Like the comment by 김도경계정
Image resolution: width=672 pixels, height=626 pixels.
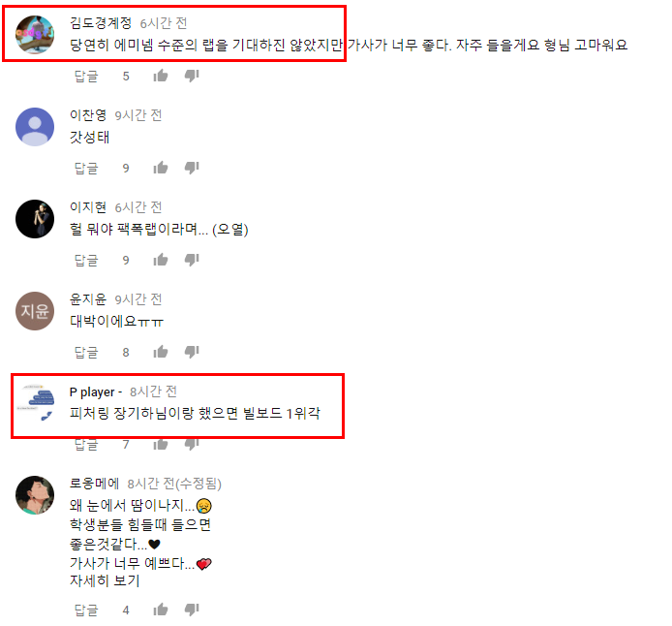[161, 76]
